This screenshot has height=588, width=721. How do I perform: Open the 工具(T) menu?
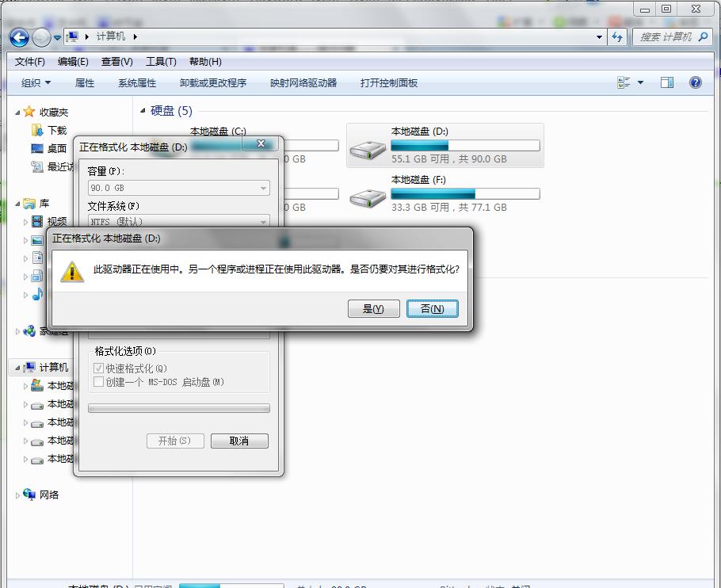161,62
